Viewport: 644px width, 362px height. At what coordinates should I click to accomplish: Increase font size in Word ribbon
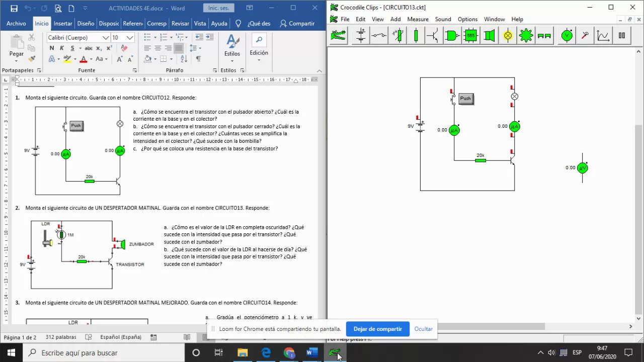point(120,59)
